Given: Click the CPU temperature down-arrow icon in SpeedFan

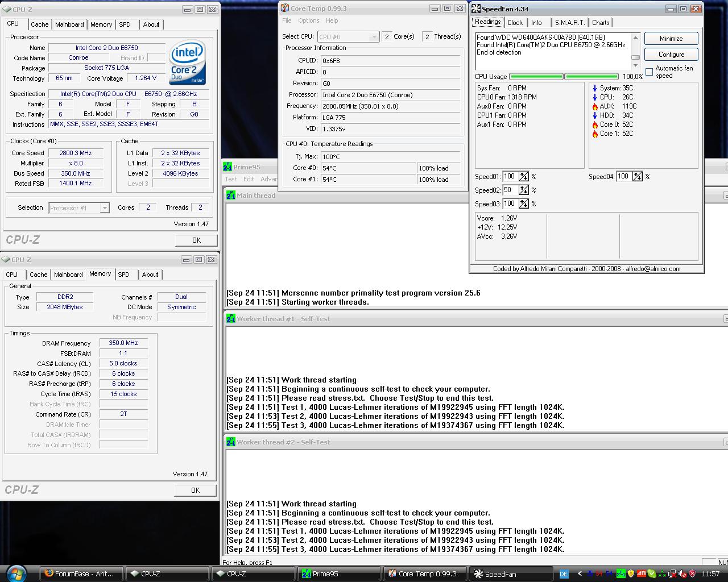Looking at the screenshot, I should pos(595,97).
